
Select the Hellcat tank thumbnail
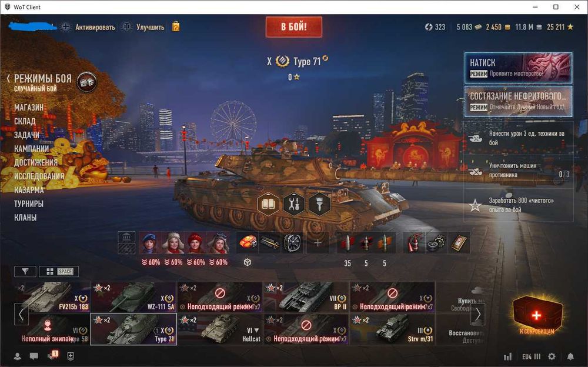(220, 329)
